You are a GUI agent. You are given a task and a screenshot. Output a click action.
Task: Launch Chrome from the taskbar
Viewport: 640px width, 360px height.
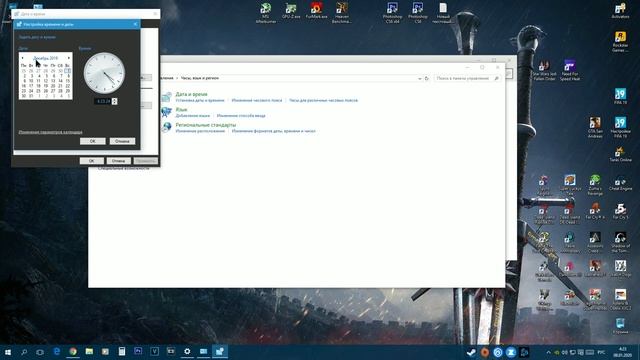pyautogui.click(x=73, y=352)
